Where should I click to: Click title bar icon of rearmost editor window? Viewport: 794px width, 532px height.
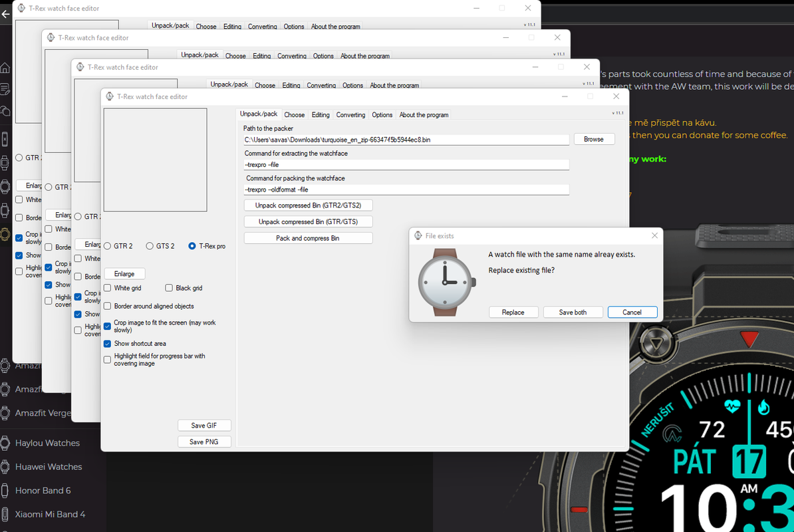(22, 8)
